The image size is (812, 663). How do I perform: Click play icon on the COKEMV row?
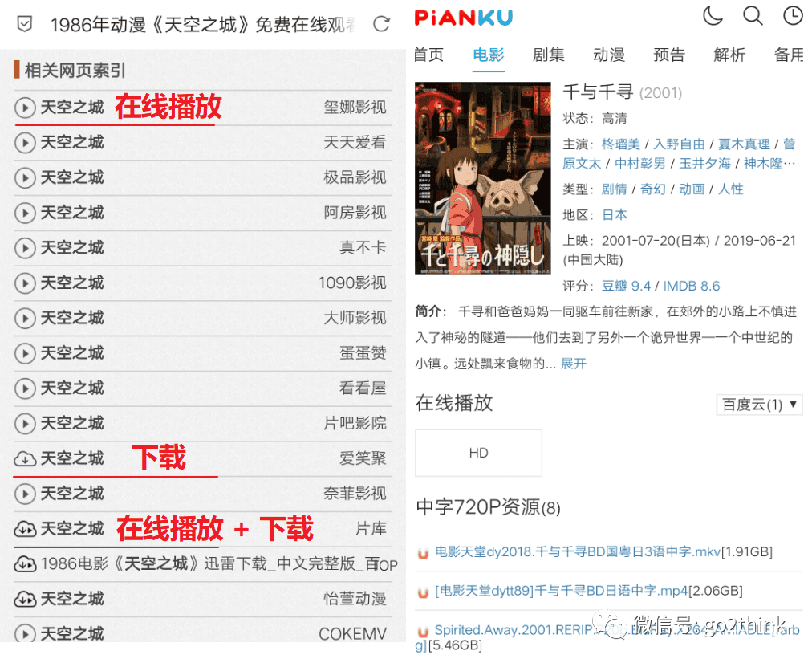[x=25, y=633]
